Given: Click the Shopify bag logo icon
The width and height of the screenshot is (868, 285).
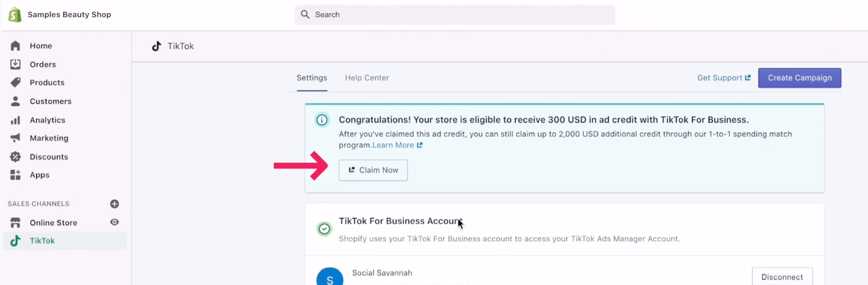Looking at the screenshot, I should [15, 15].
